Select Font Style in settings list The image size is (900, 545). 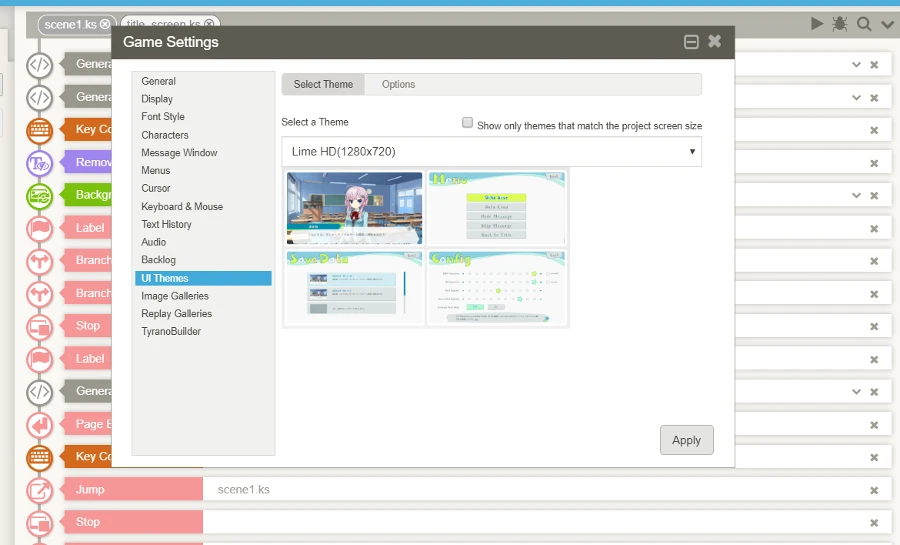pyautogui.click(x=163, y=117)
